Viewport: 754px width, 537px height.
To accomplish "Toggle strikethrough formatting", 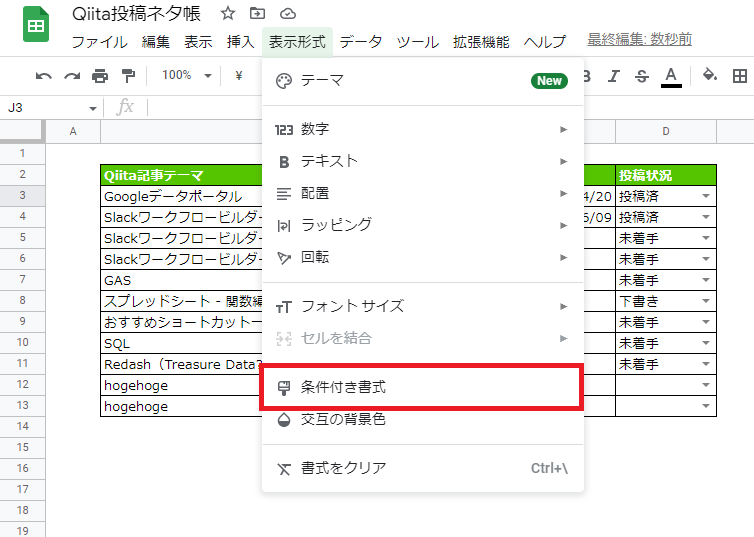I will 641,76.
